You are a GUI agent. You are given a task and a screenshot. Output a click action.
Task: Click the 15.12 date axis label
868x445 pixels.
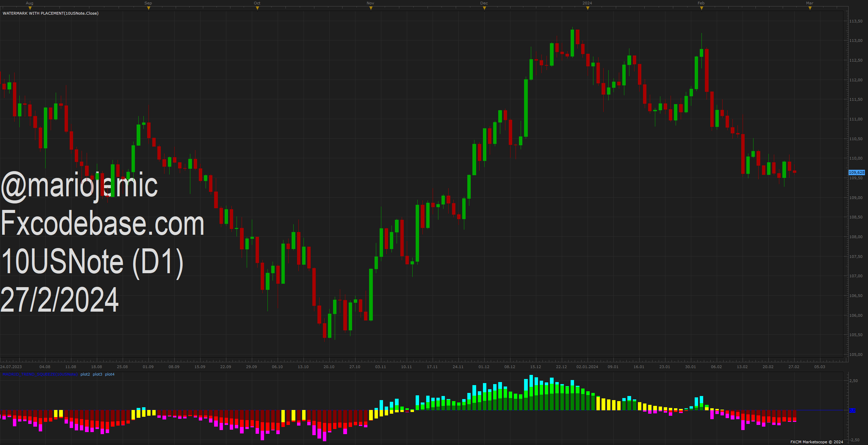pyautogui.click(x=536, y=367)
